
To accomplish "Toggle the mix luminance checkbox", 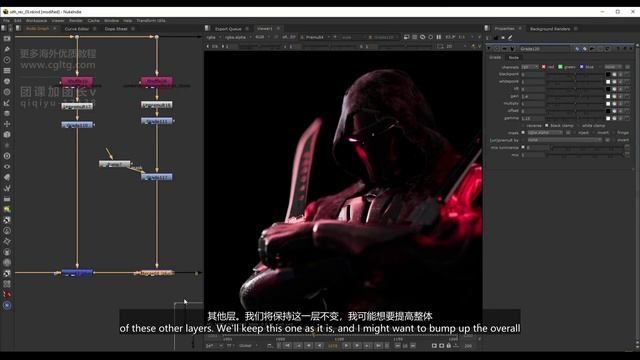I will click(x=523, y=147).
